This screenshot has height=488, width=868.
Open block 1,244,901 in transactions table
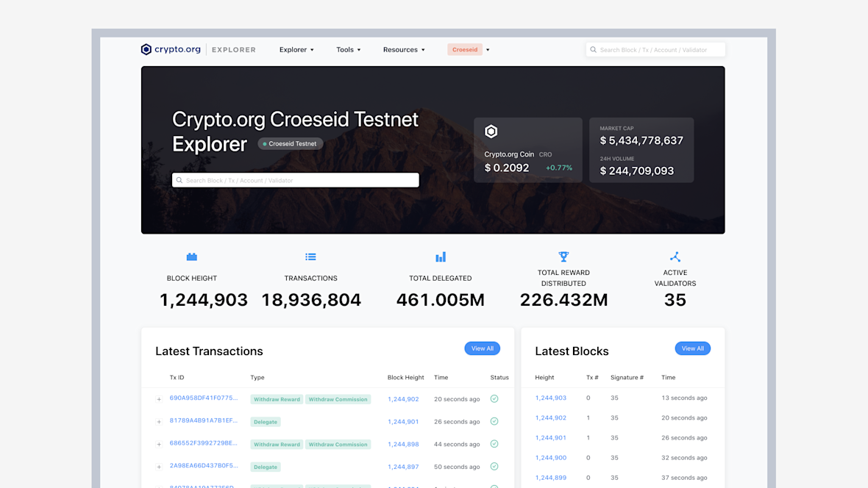pyautogui.click(x=403, y=422)
